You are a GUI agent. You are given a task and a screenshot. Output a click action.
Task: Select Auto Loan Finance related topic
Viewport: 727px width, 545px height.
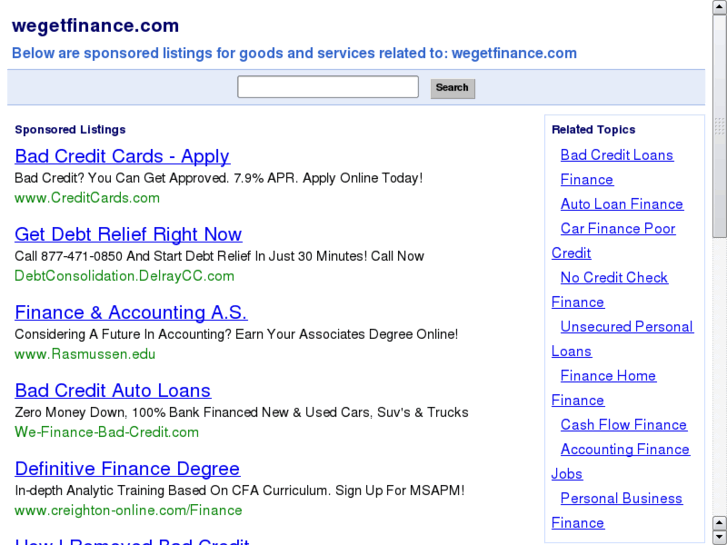click(x=622, y=204)
